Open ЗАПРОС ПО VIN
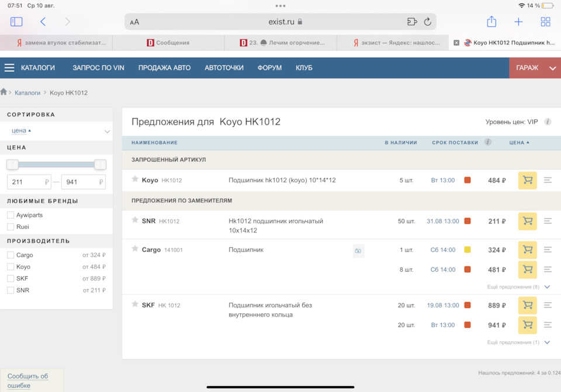561x392 pixels. (x=98, y=68)
